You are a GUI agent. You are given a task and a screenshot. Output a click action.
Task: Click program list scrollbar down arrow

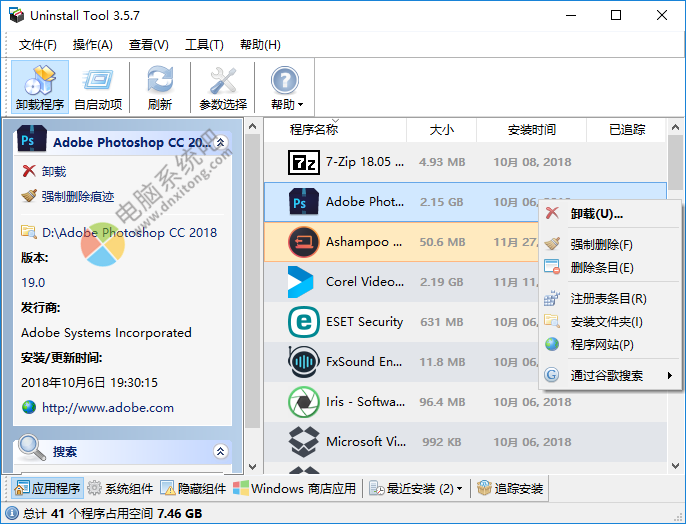point(676,466)
